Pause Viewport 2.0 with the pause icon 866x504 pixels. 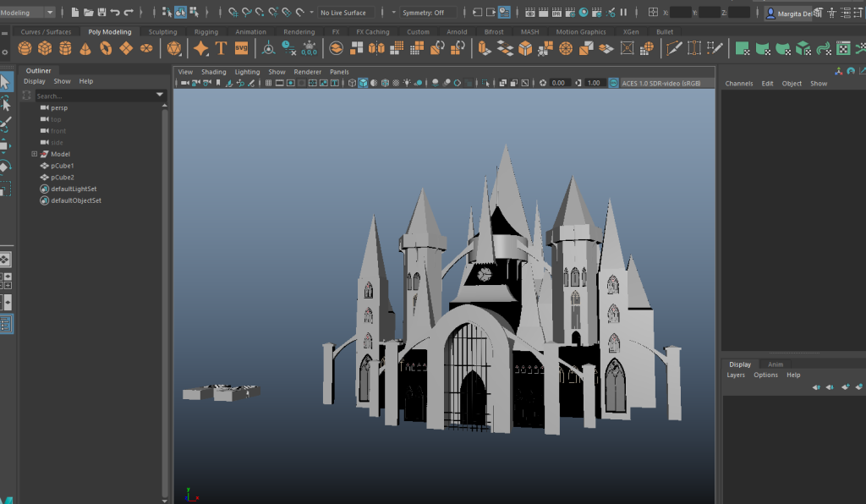(x=623, y=12)
